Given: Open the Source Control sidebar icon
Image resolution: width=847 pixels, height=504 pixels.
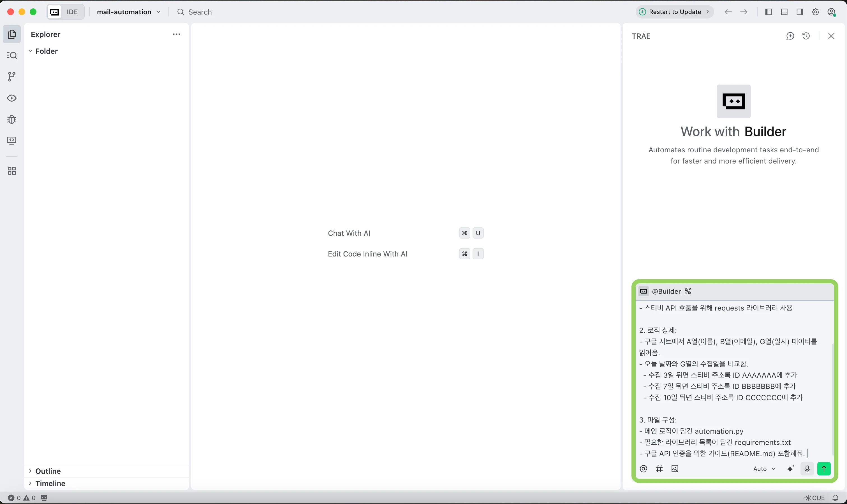Looking at the screenshot, I should (x=12, y=77).
